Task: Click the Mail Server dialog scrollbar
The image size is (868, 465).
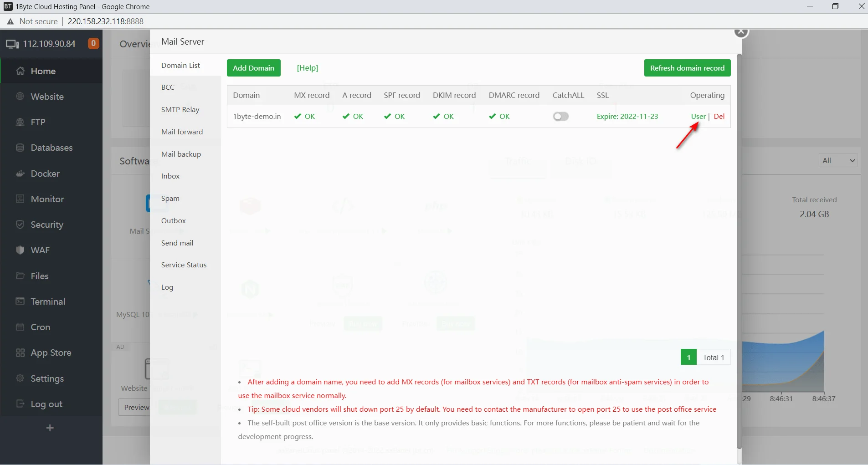Action: click(x=739, y=250)
